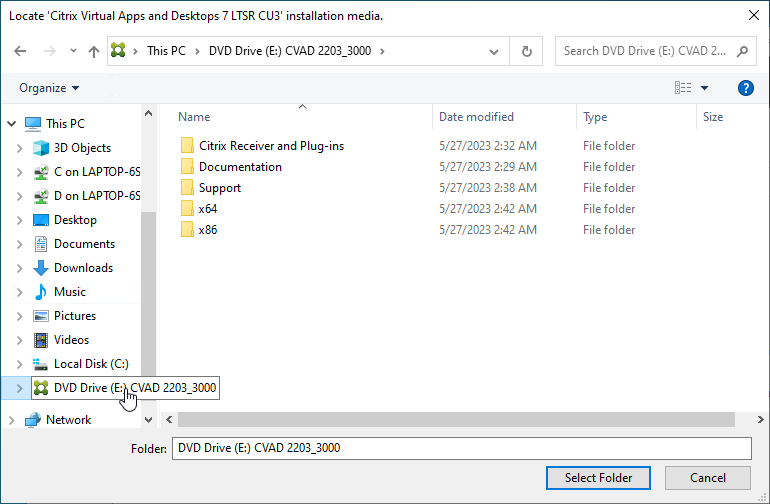
Task: Select the Network icon in the tree
Action: [33, 420]
